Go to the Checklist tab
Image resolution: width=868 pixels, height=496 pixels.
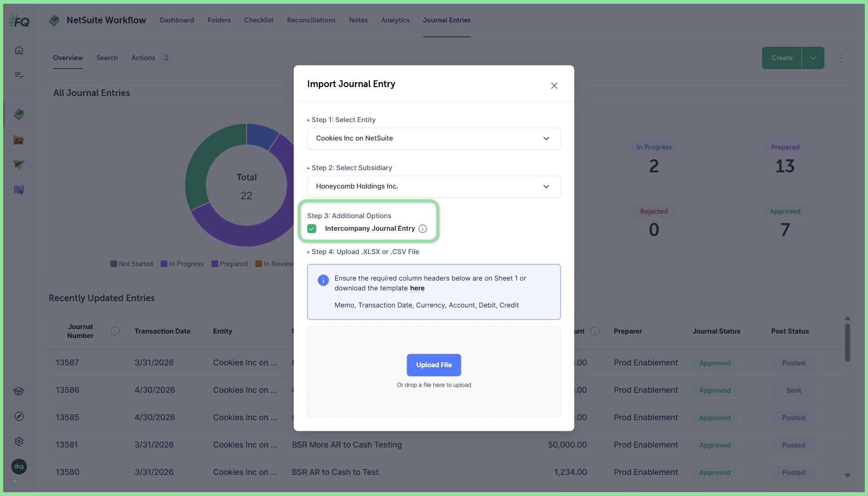[x=259, y=20]
